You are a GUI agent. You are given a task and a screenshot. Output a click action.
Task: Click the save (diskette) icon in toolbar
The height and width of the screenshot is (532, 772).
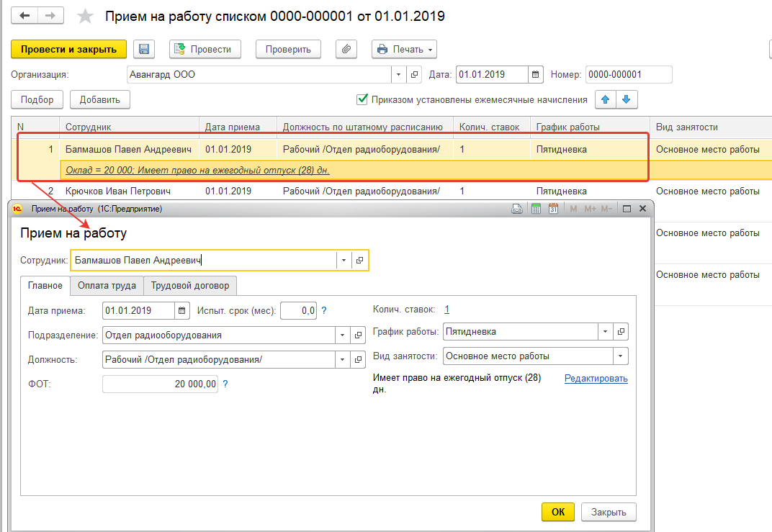pos(144,49)
